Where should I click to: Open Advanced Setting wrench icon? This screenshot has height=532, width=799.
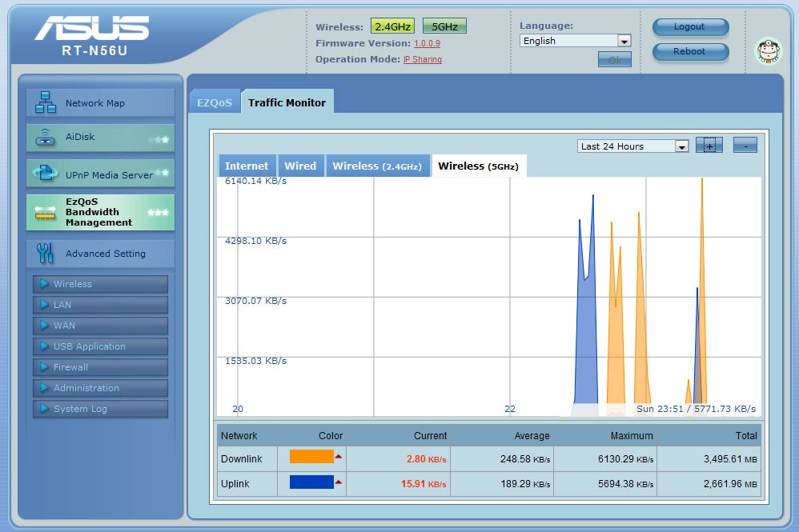(x=45, y=253)
